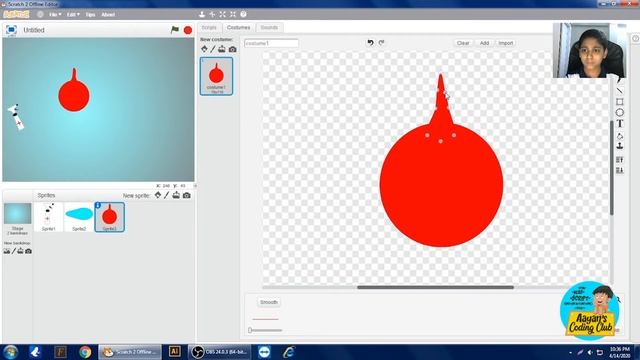Upload new sprite from file icon
The image size is (640, 360).
pyautogui.click(x=176, y=195)
